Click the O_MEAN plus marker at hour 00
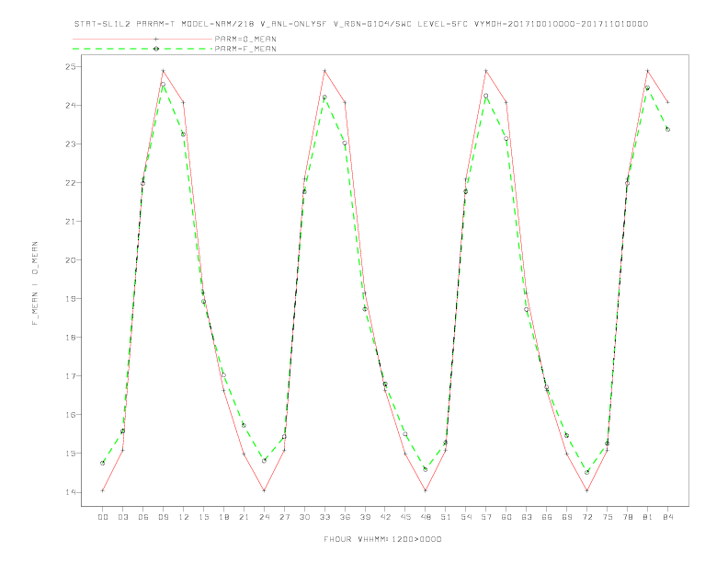Screen dimensions: 728x563 point(103,490)
